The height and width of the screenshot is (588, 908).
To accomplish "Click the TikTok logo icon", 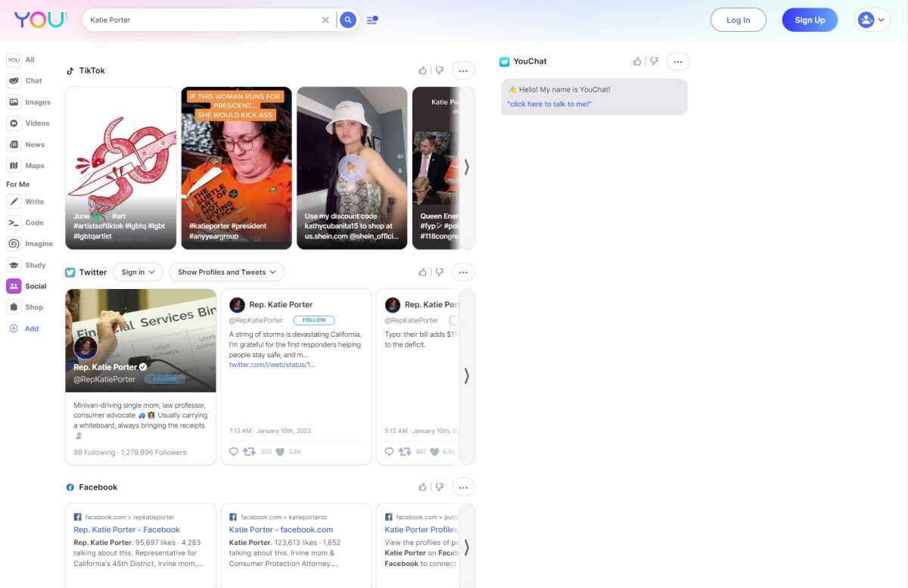I will click(x=70, y=70).
